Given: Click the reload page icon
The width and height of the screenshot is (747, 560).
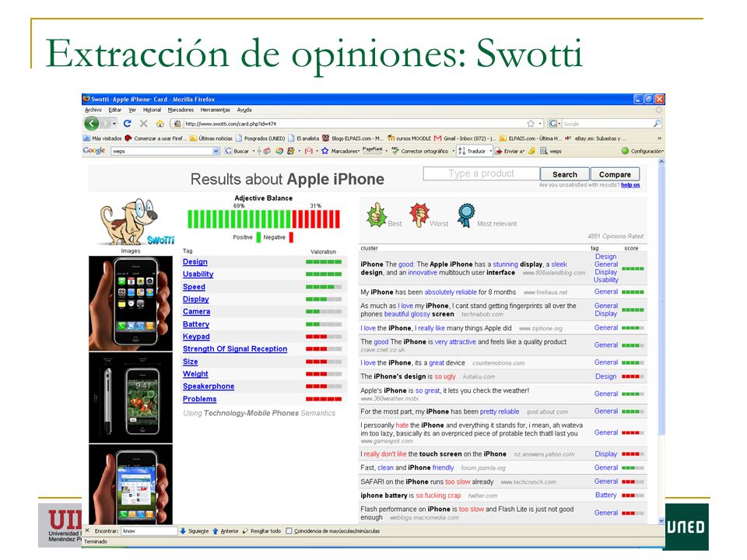Looking at the screenshot, I should pos(127,124).
